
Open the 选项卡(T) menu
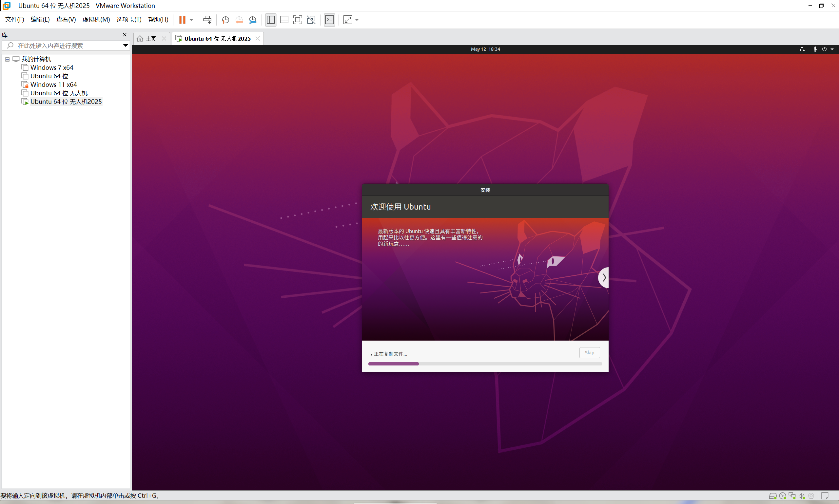click(x=129, y=19)
